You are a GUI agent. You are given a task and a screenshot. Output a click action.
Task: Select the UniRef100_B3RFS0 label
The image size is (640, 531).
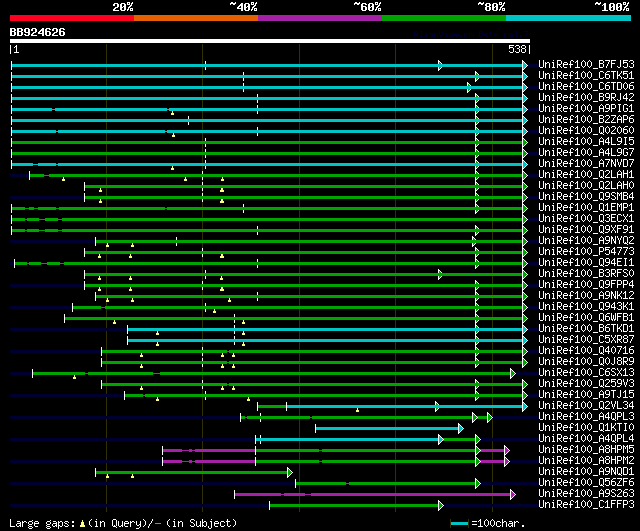click(586, 274)
